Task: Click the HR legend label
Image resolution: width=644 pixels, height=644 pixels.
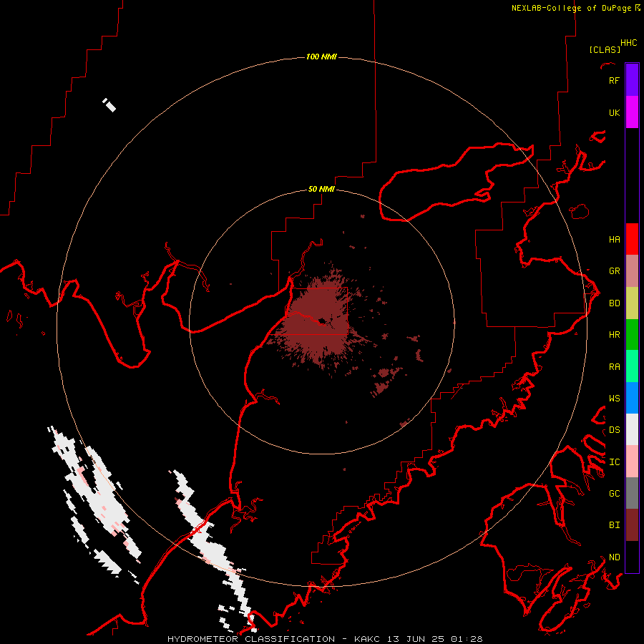Action: (615, 335)
